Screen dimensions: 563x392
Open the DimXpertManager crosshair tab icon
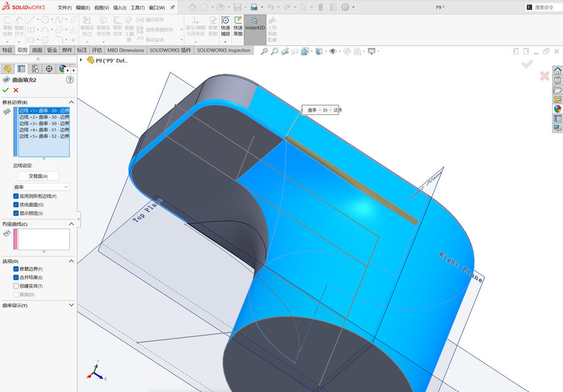point(49,69)
